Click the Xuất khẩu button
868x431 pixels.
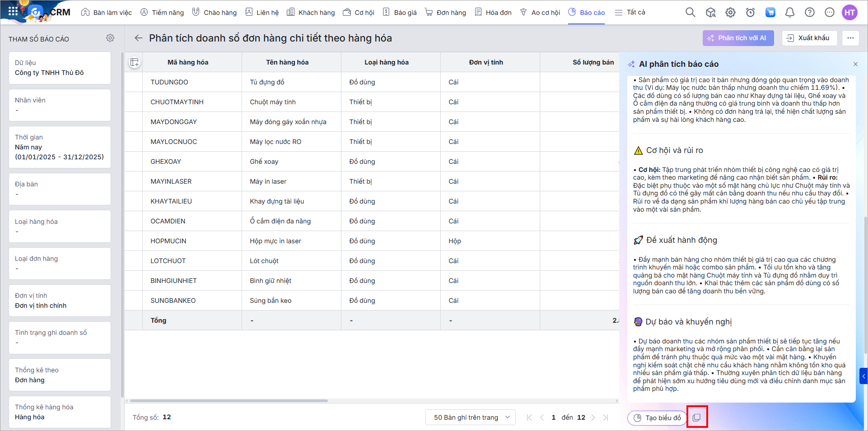[809, 38]
